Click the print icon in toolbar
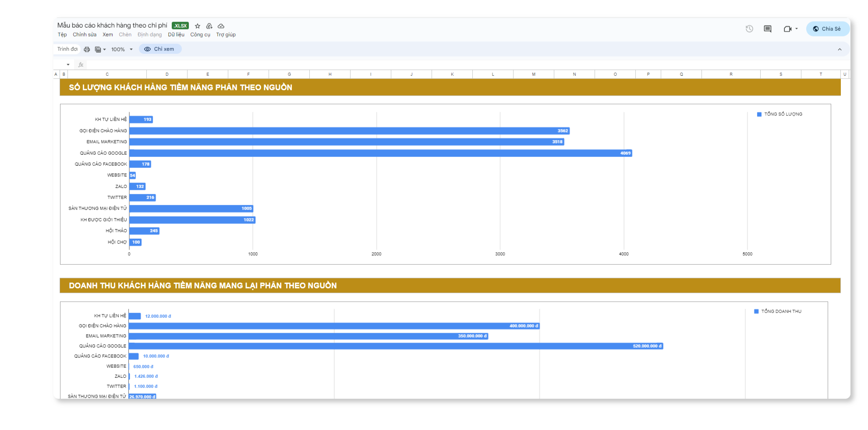 click(87, 50)
